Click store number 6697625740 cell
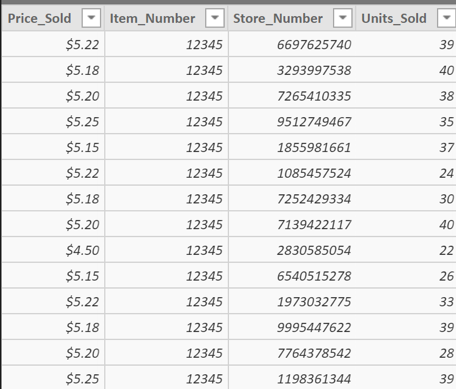 tap(292, 44)
